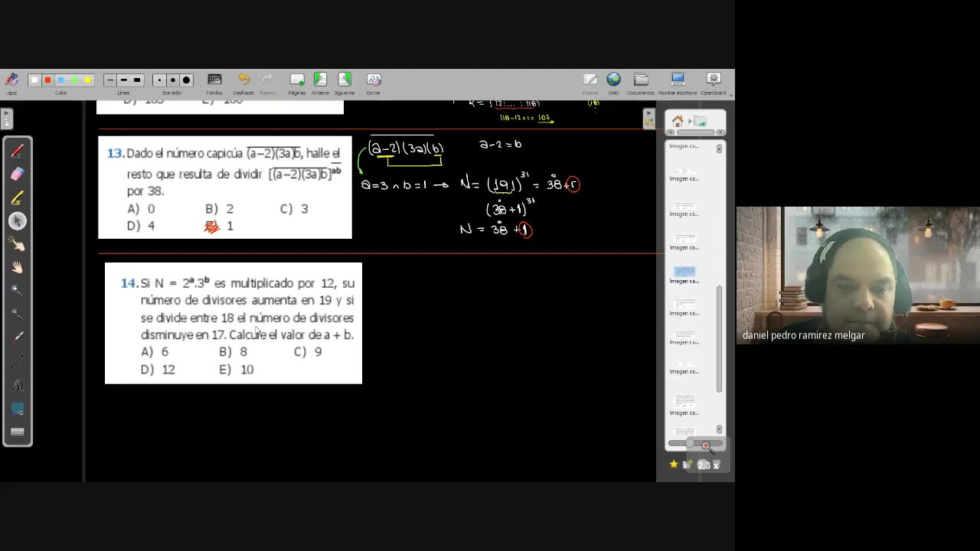Create a new folder in library
Screen dimensions: 980x551
tap(688, 465)
